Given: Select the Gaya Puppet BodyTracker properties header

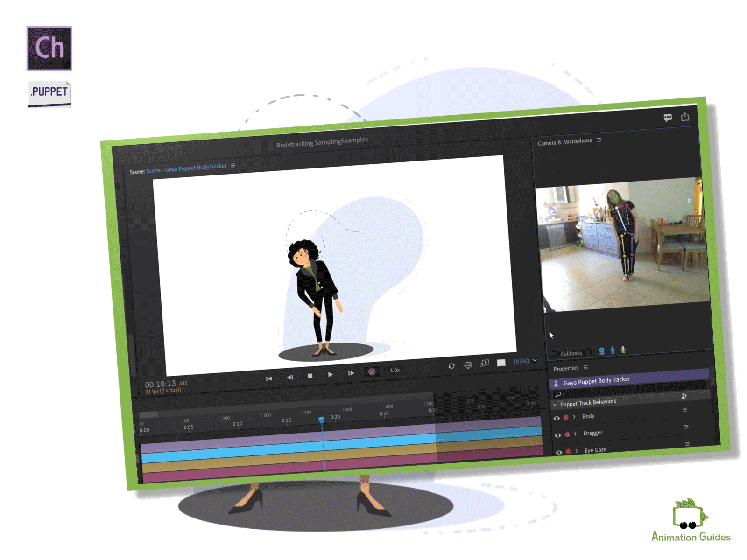Looking at the screenshot, I should pos(629,378).
